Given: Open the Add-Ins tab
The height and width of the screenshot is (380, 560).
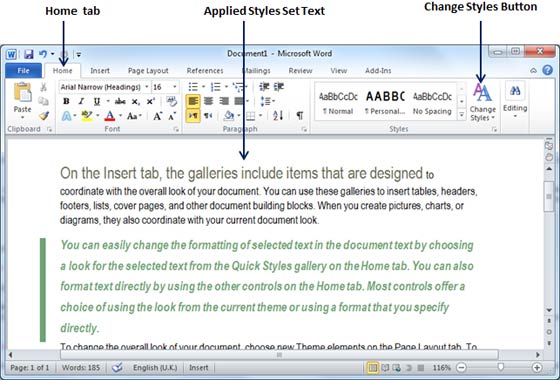Looking at the screenshot, I should coord(378,71).
